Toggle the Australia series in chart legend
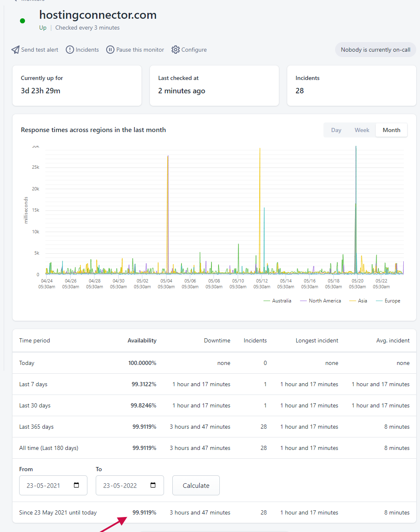This screenshot has height=532, width=420. (x=277, y=301)
